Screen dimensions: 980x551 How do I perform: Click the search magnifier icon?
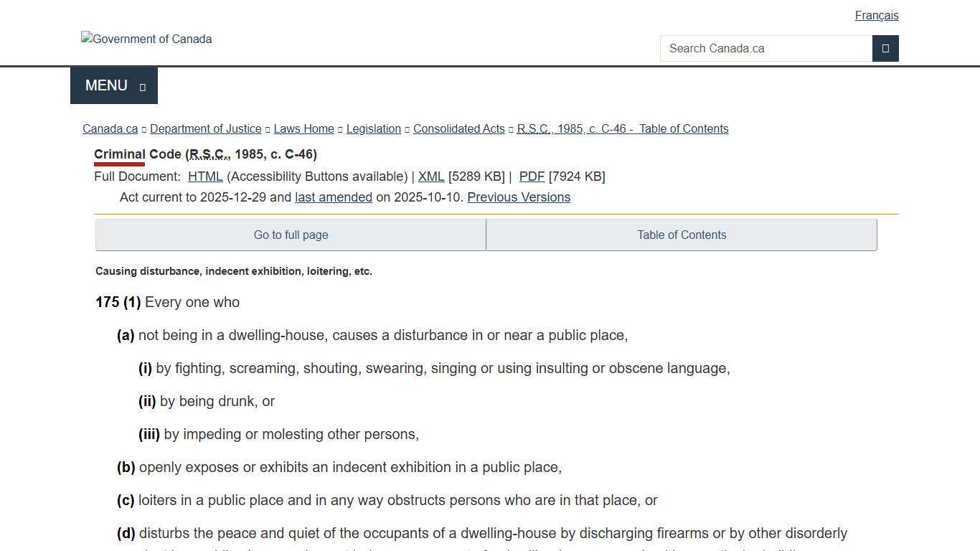[885, 48]
